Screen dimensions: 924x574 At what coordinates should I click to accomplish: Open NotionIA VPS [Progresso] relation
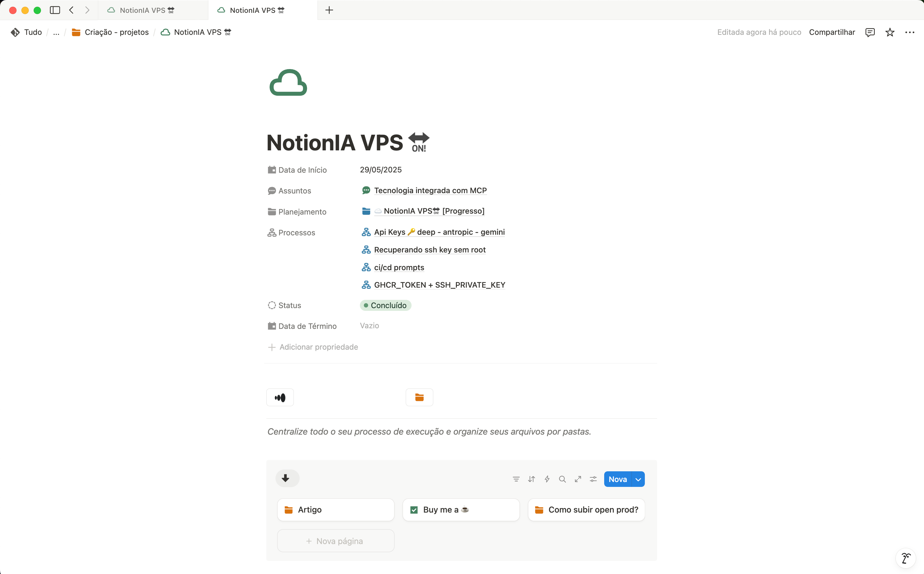click(x=430, y=211)
